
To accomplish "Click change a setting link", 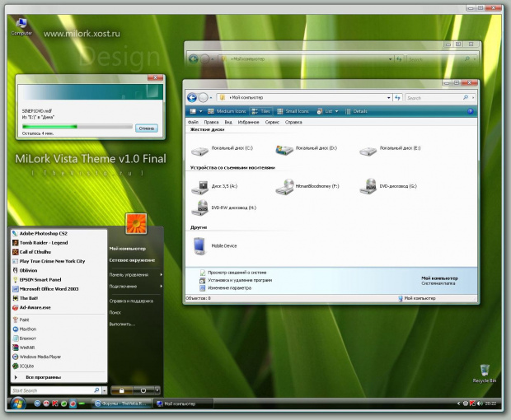I will [x=229, y=287].
